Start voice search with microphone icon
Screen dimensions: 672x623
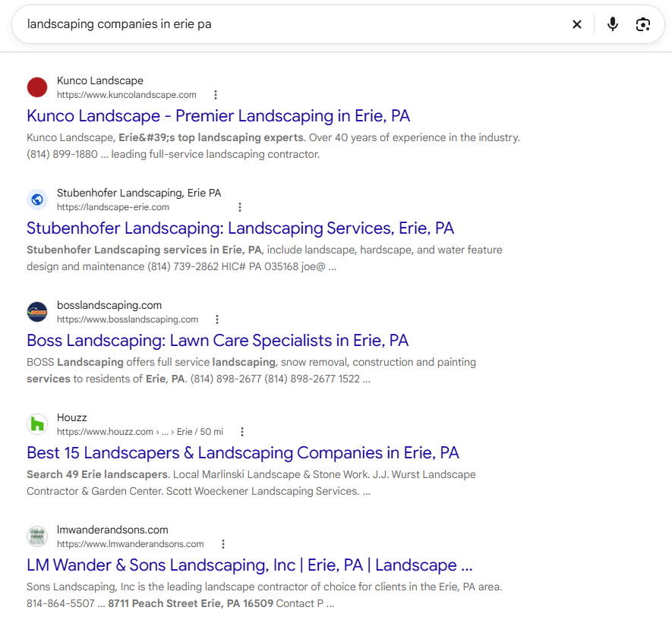click(x=613, y=24)
